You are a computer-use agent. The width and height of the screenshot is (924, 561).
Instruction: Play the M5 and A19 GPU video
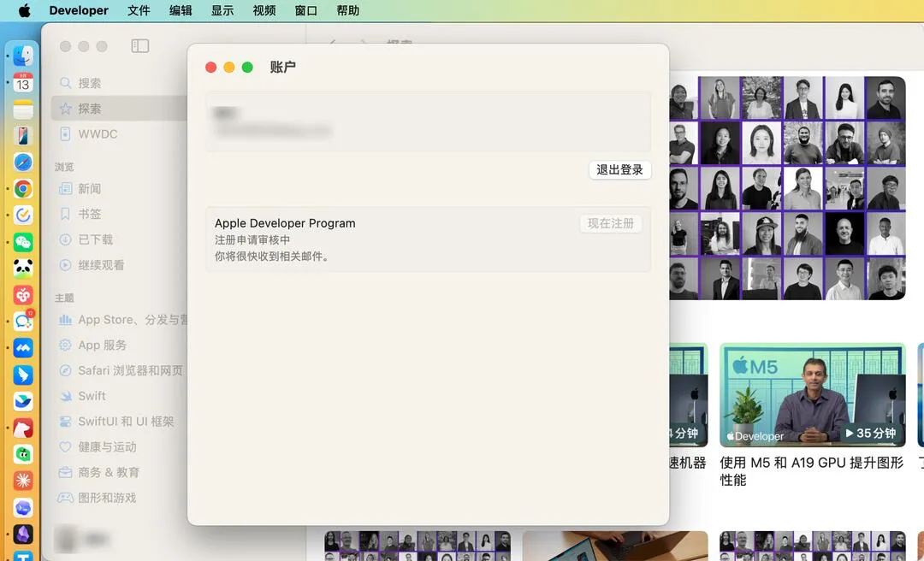(812, 395)
